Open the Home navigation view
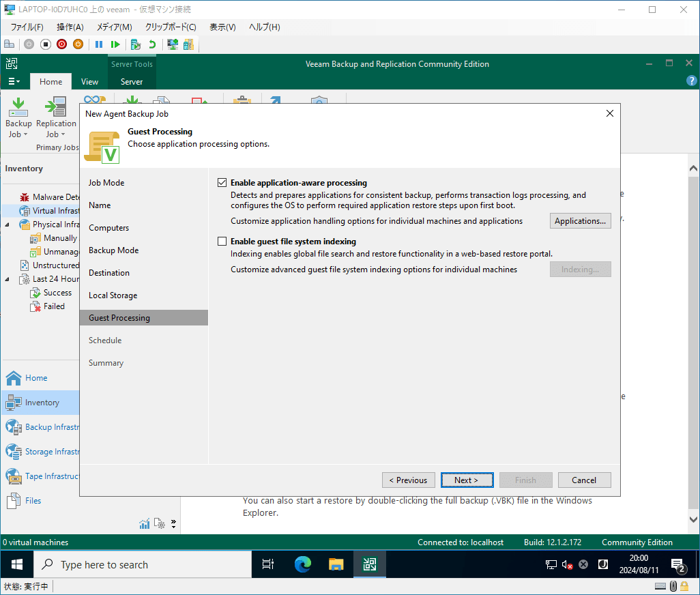 tap(40, 378)
